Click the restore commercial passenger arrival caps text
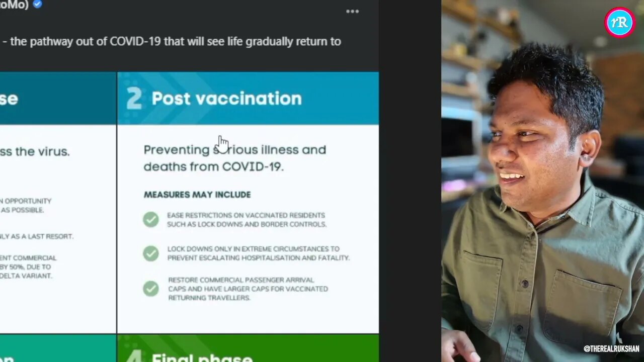Image resolution: width=644 pixels, height=362 pixels. click(x=248, y=289)
